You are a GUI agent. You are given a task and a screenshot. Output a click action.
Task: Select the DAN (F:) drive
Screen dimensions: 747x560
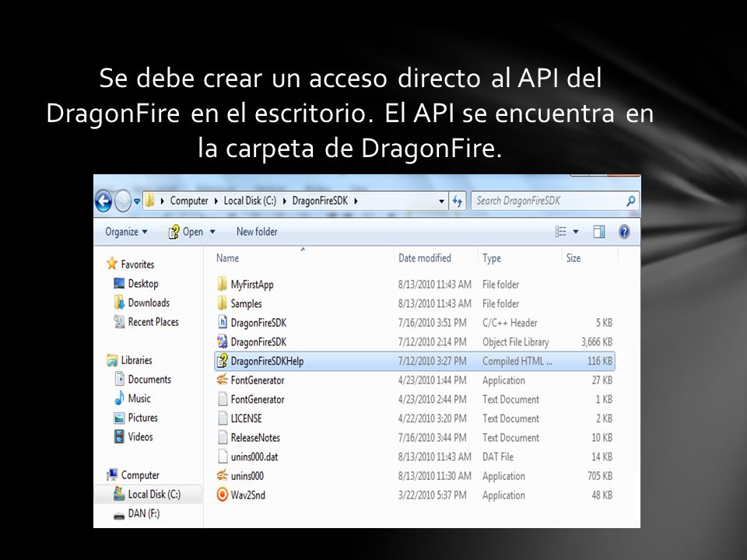pyautogui.click(x=143, y=513)
